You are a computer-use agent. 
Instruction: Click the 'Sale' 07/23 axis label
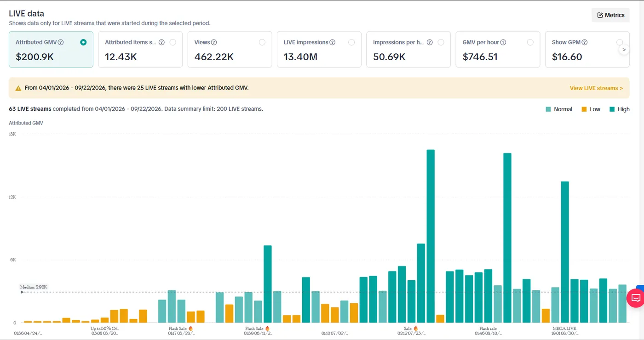tap(411, 329)
